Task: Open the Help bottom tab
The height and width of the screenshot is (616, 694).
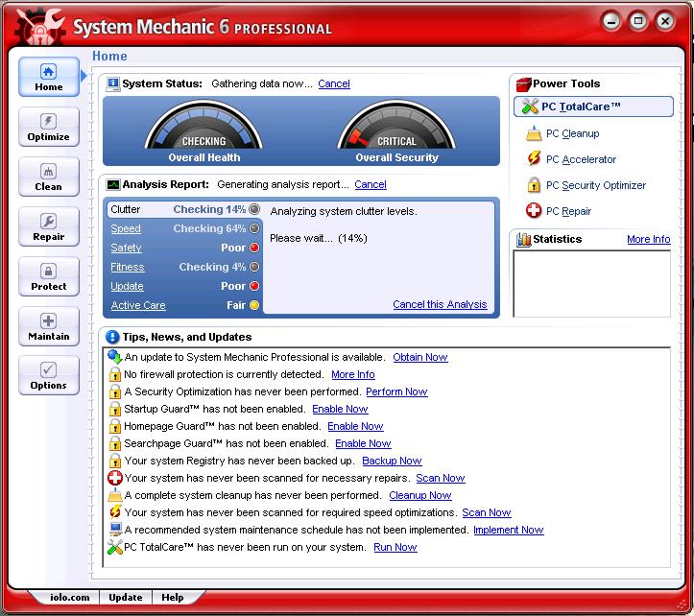Action: (173, 598)
